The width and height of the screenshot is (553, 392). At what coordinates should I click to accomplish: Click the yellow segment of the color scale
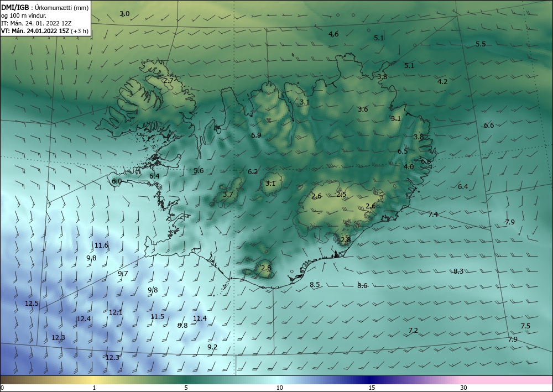[92, 380]
